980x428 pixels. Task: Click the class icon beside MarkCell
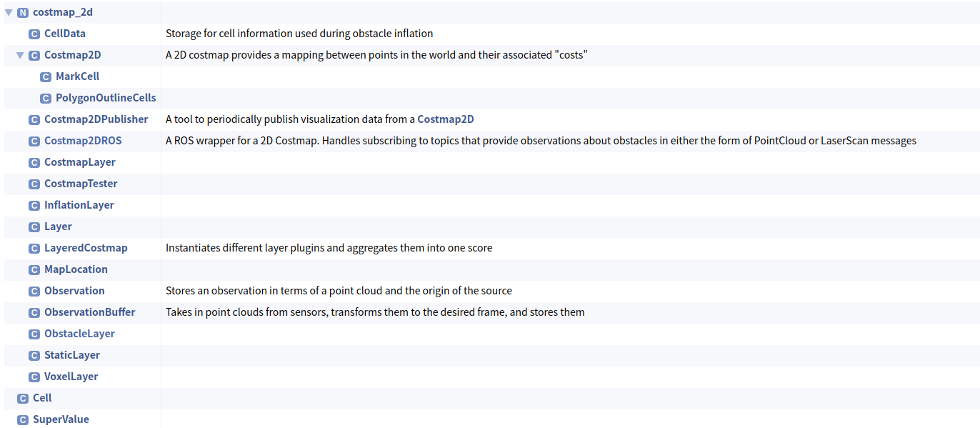46,76
